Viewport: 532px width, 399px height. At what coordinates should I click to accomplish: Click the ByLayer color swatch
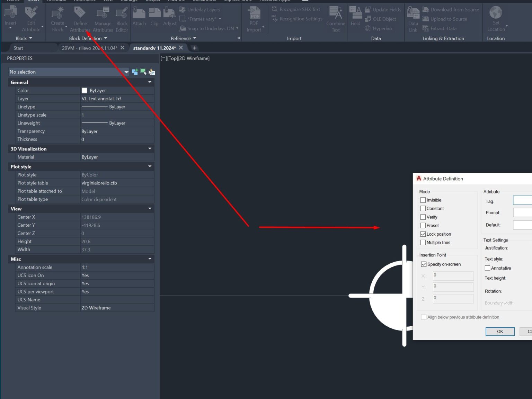(85, 90)
